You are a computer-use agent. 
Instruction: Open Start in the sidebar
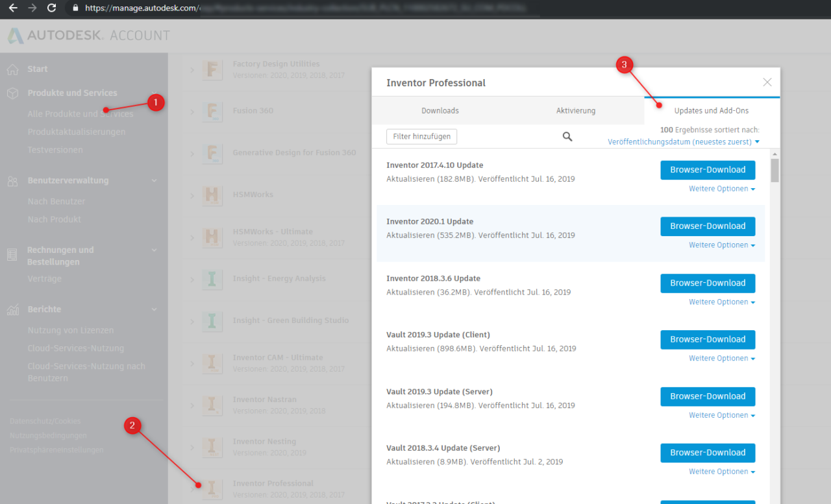[x=37, y=69]
